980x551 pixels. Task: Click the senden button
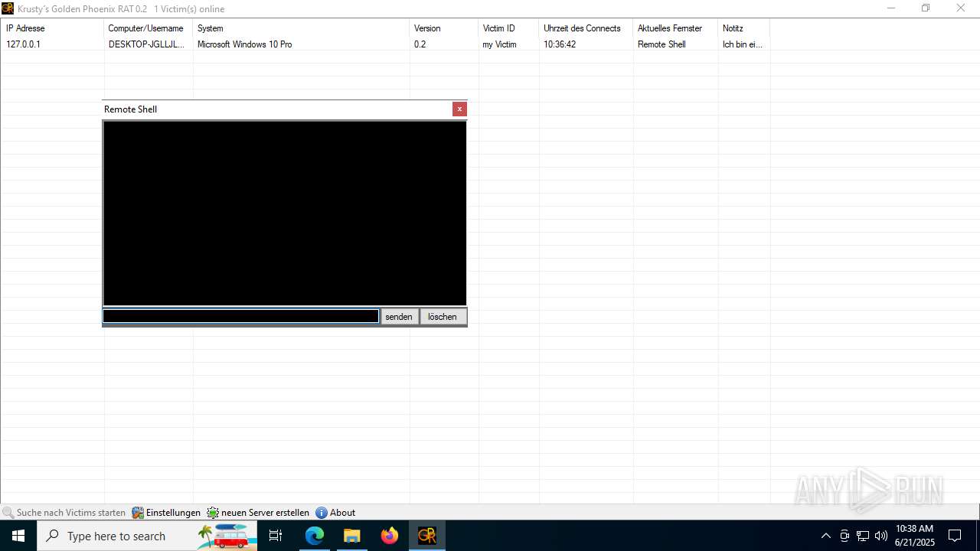tap(399, 316)
